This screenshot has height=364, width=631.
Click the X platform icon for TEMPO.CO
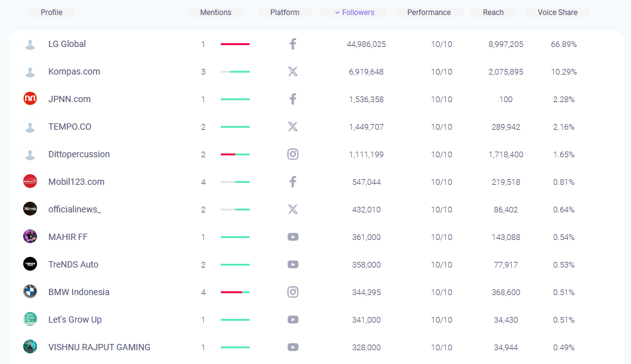pos(293,127)
